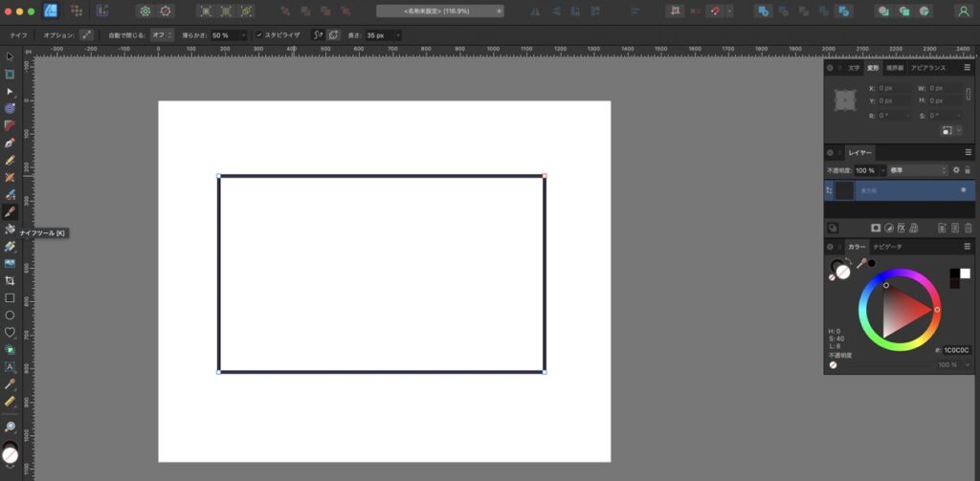Viewport: 980px width, 481px height.
Task: Click the white color swatch in Color panel
Action: pyautogui.click(x=965, y=273)
